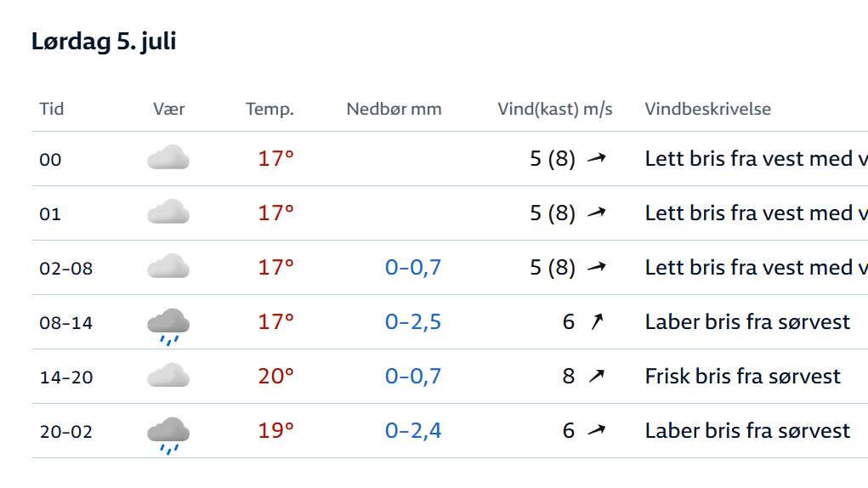Click the wind arrow for 20-02

(x=597, y=430)
